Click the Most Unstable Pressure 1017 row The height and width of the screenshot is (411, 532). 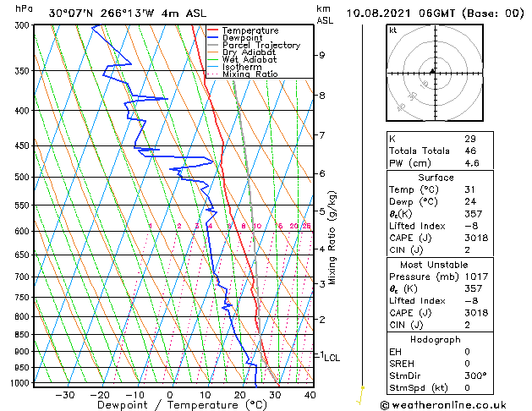click(x=440, y=277)
